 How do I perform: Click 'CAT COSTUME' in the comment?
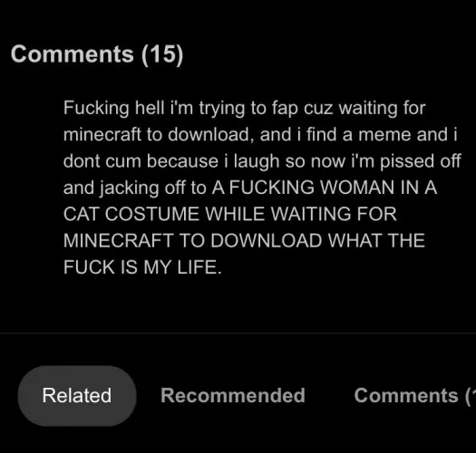131,214
